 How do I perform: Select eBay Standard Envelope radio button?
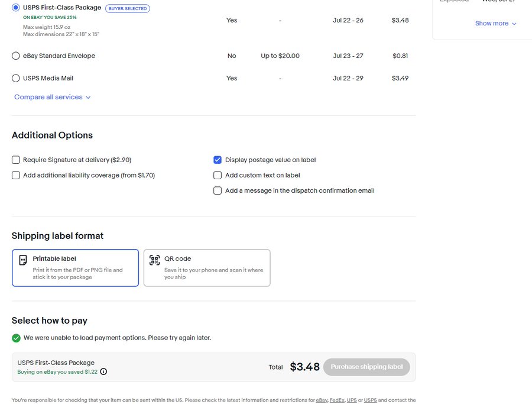[15, 56]
